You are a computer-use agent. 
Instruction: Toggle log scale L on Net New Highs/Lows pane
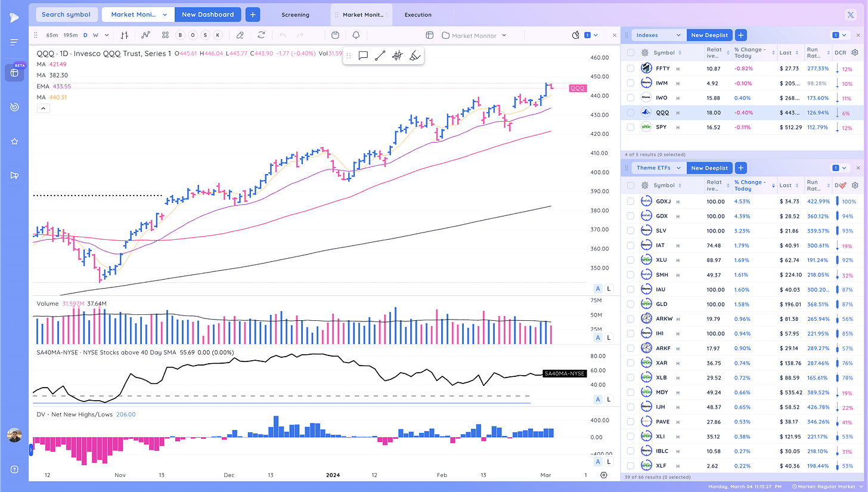pyautogui.click(x=609, y=462)
